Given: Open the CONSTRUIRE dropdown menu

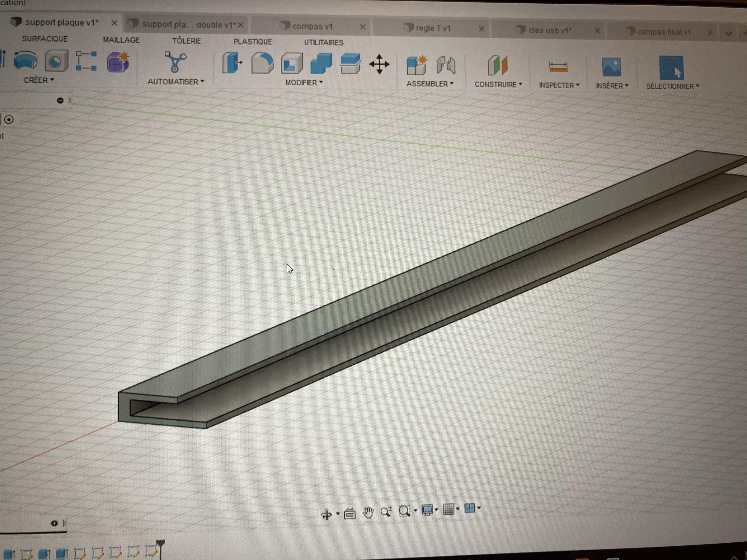Looking at the screenshot, I should tap(498, 84).
